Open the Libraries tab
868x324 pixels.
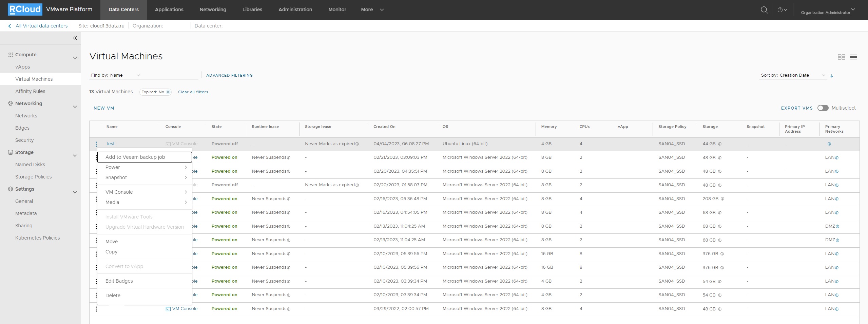(252, 9)
